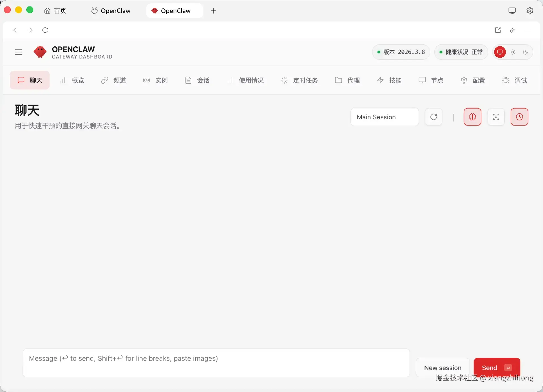Image resolution: width=543 pixels, height=392 pixels.
Task: Open the 定时任务 tab
Action: coord(299,80)
